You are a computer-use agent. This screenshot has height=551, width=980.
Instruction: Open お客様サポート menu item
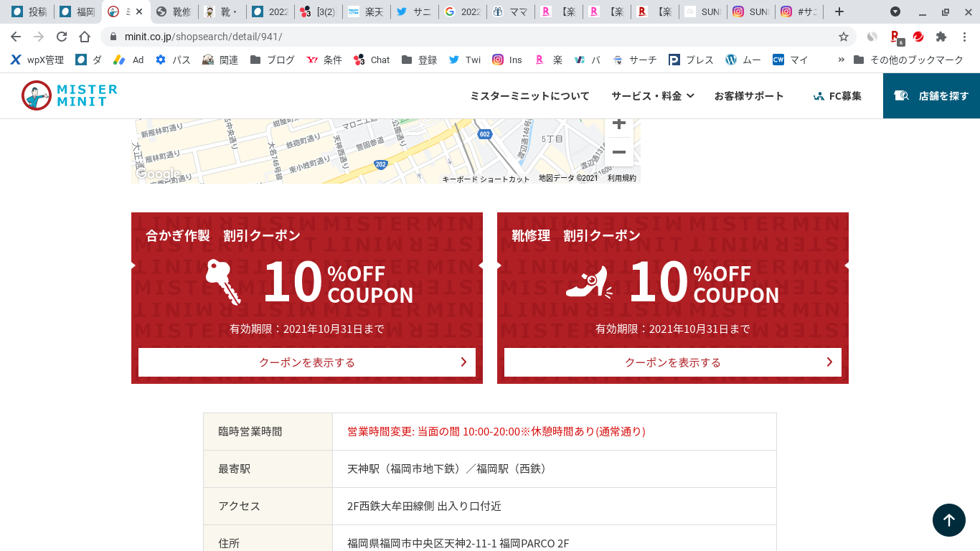(x=749, y=96)
